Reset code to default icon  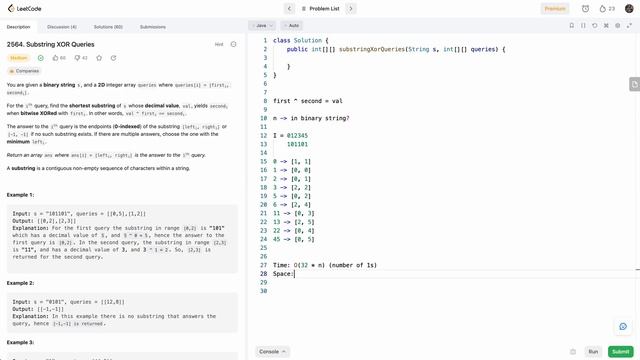pyautogui.click(x=594, y=25)
